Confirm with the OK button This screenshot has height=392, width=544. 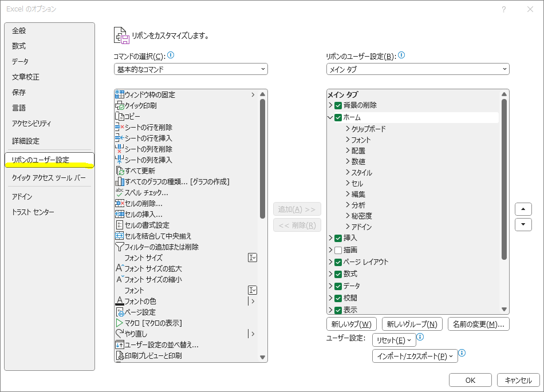point(471,380)
